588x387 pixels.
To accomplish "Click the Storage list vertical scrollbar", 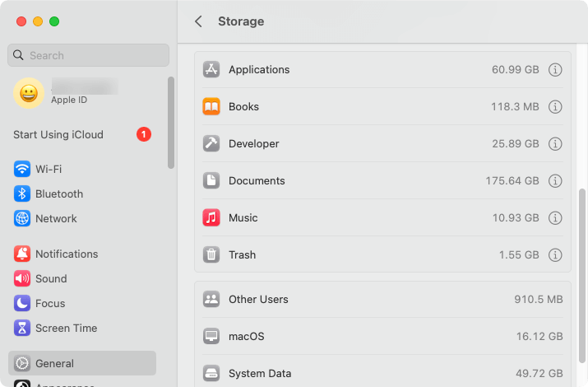I will pos(582,276).
